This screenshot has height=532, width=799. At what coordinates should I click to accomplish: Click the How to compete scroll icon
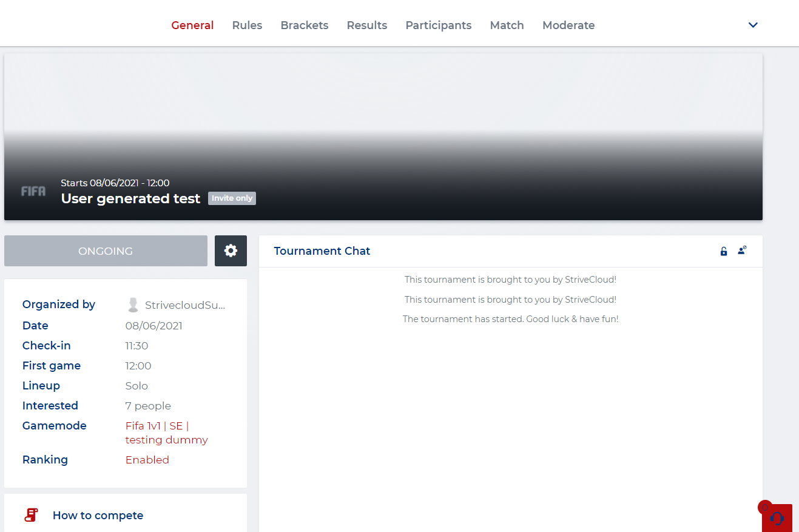(x=31, y=515)
